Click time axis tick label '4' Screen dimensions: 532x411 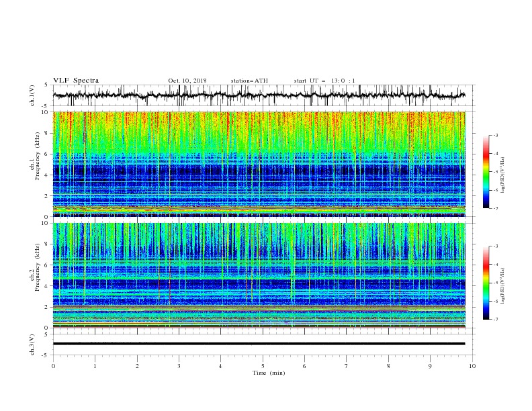[221, 366]
